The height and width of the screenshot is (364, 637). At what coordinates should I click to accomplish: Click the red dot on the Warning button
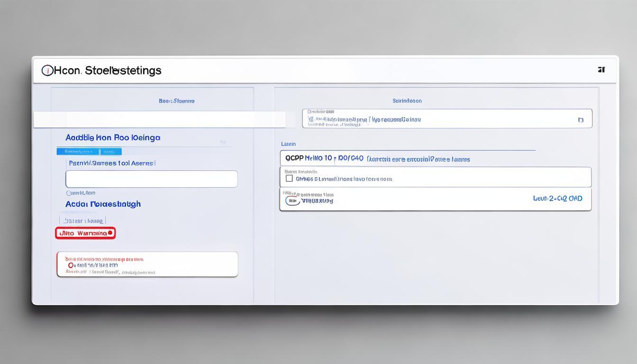click(110, 233)
